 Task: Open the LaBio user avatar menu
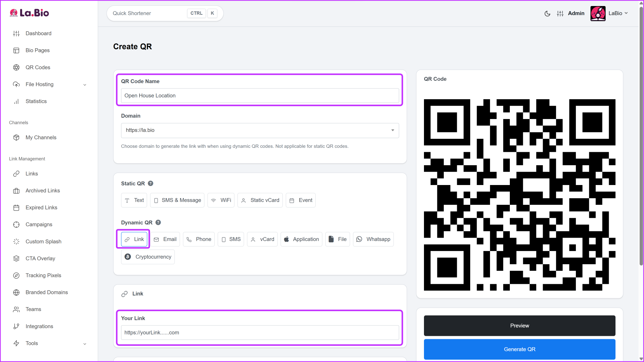coord(598,13)
